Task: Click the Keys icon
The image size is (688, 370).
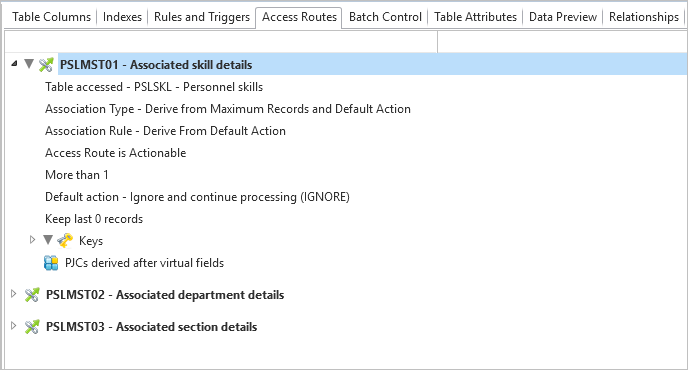Action: pyautogui.click(x=65, y=241)
